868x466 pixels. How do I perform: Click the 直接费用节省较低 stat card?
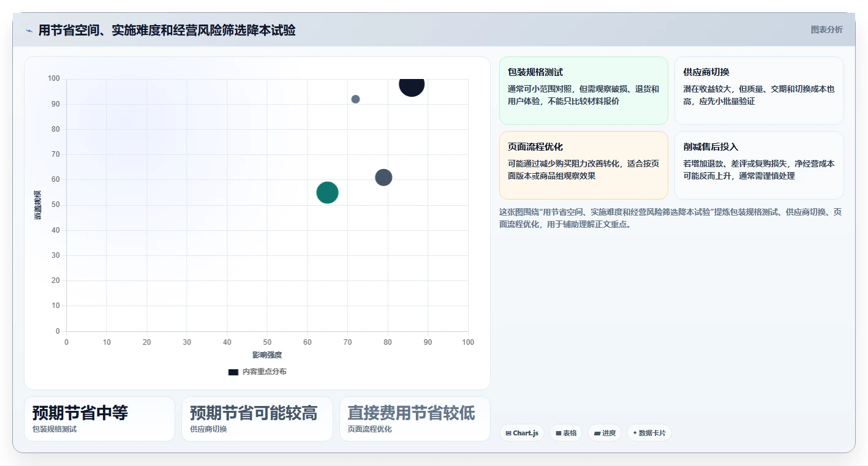415,419
